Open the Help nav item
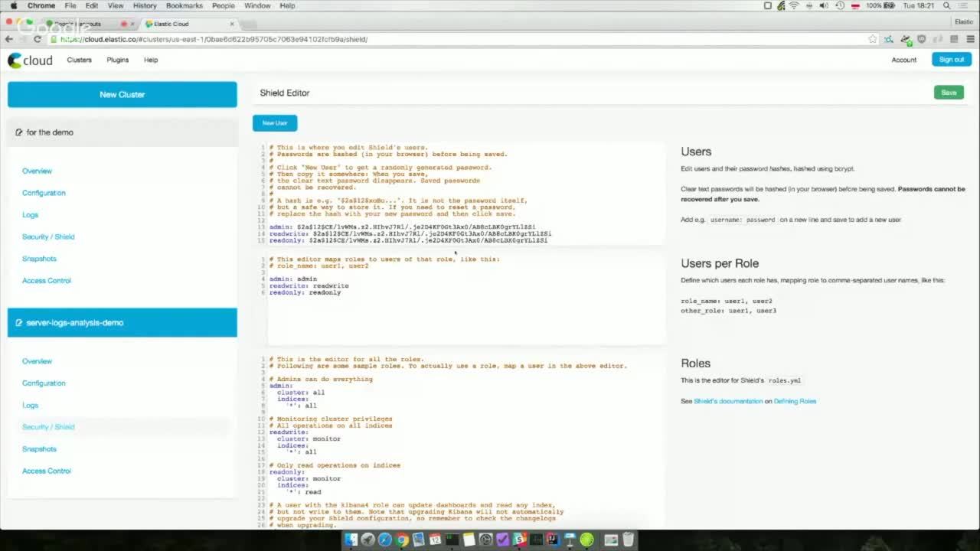Image resolution: width=980 pixels, height=551 pixels. (151, 60)
